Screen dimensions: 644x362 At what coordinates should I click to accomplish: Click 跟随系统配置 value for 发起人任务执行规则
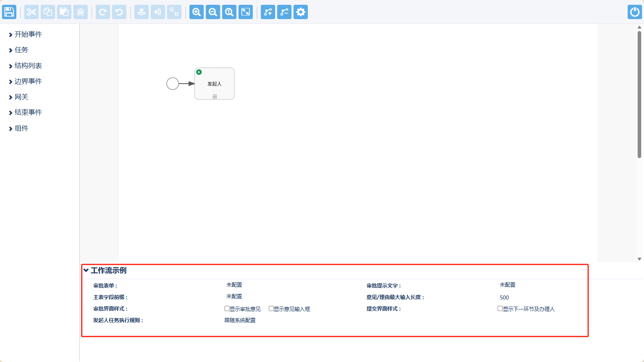(240, 320)
